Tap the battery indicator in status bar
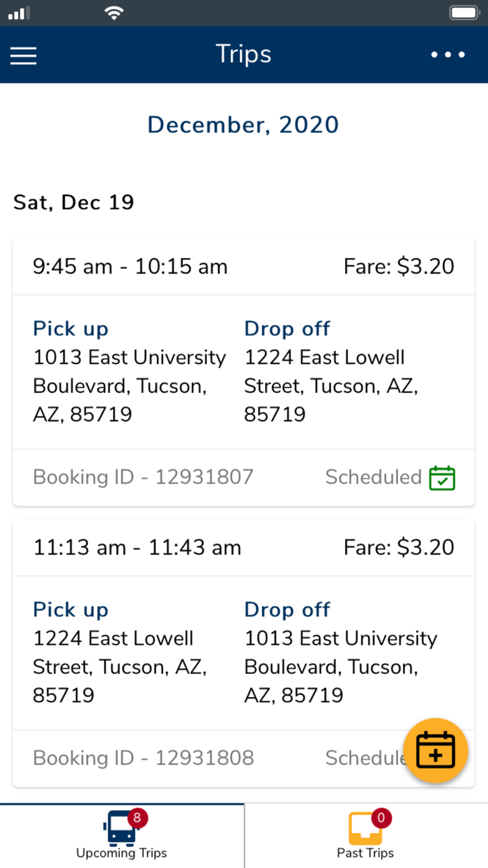This screenshot has width=488, height=868. (x=464, y=13)
